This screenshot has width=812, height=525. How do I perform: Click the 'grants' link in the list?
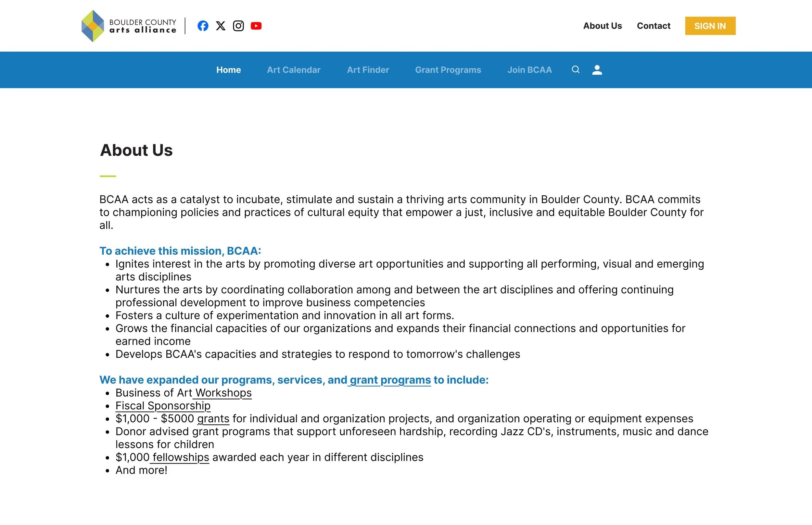pos(213,419)
